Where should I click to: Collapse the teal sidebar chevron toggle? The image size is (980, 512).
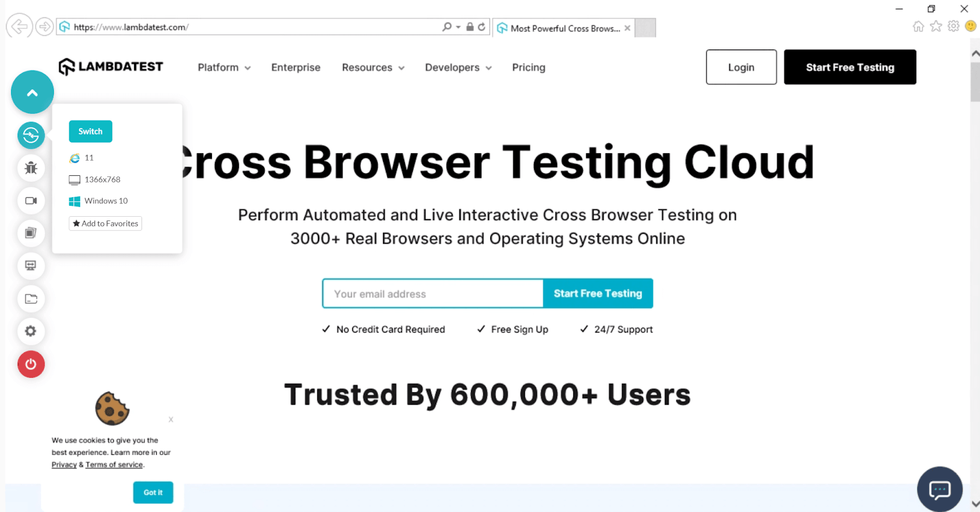pyautogui.click(x=32, y=92)
